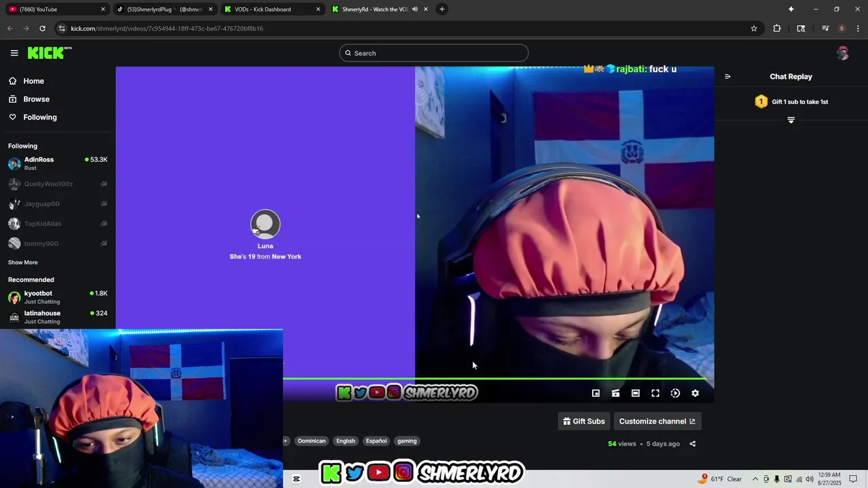Seek on the green video progress bar
The width and height of the screenshot is (868, 488).
(x=494, y=378)
